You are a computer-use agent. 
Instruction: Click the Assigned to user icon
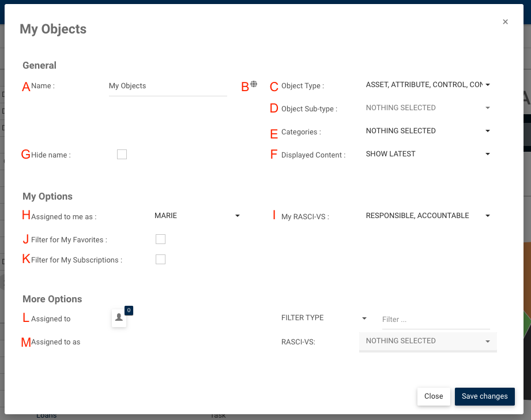point(119,318)
